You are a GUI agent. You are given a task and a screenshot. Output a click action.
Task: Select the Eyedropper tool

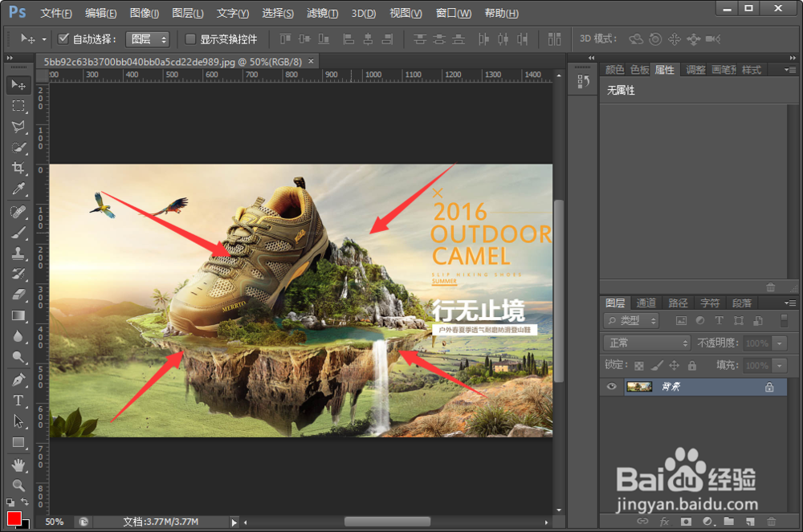coord(18,189)
